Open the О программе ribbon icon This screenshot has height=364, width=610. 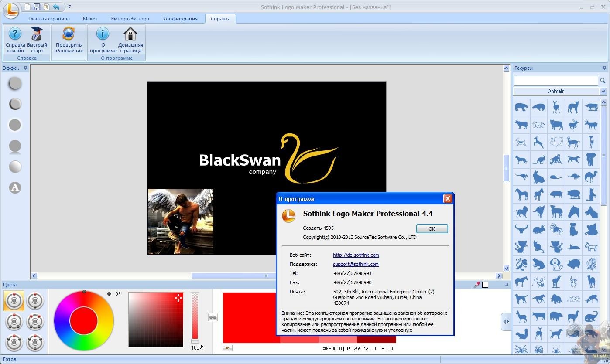(103, 40)
